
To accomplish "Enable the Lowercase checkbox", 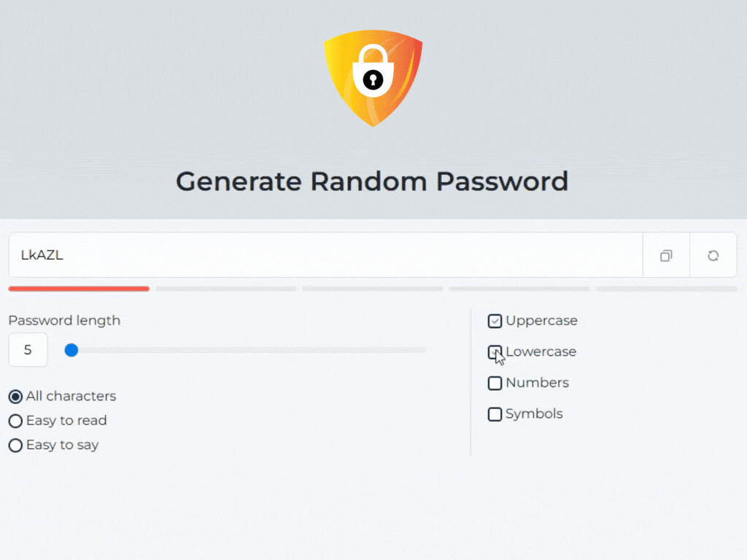I will coord(495,352).
